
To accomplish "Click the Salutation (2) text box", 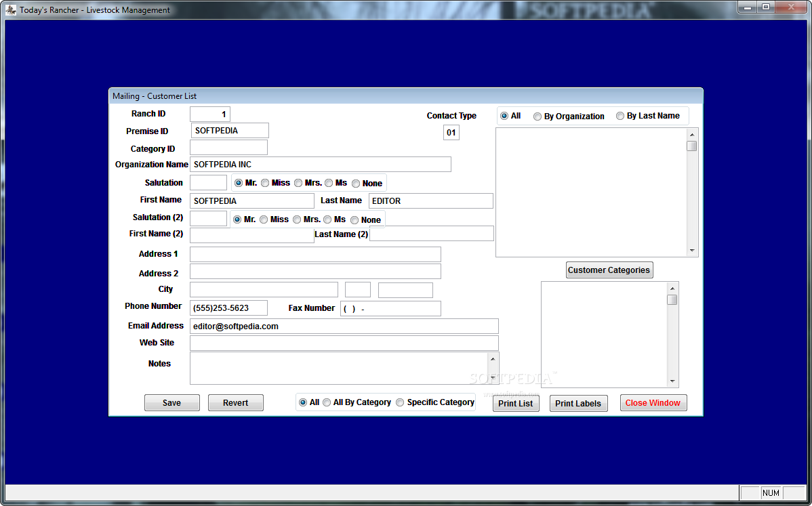I will 208,218.
